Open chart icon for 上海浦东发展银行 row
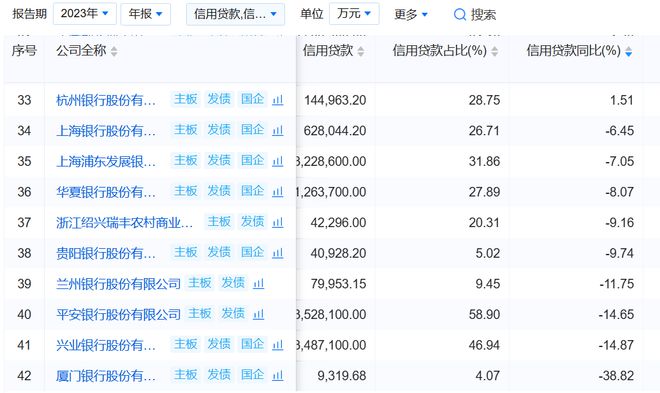This screenshot has width=660, height=393. [x=277, y=161]
